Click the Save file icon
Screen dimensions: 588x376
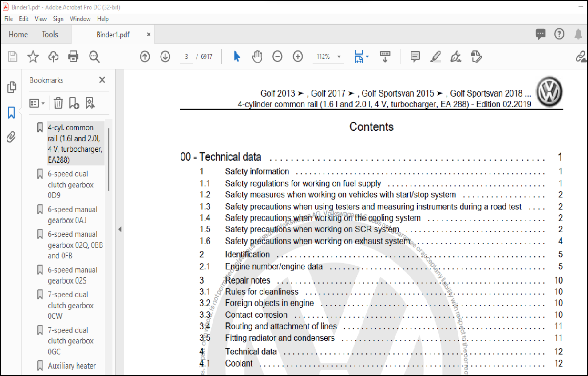[x=13, y=57]
